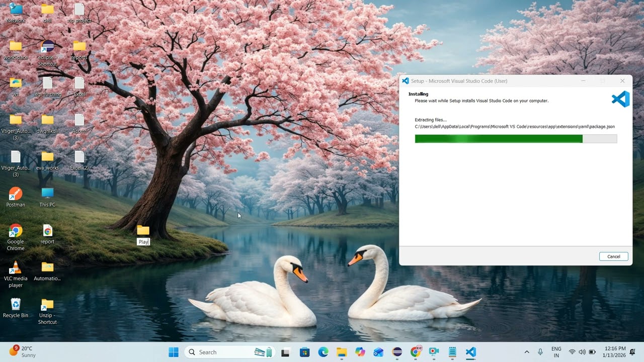The height and width of the screenshot is (362, 644).
Task: Open Copilot from taskbar
Action: point(360,352)
